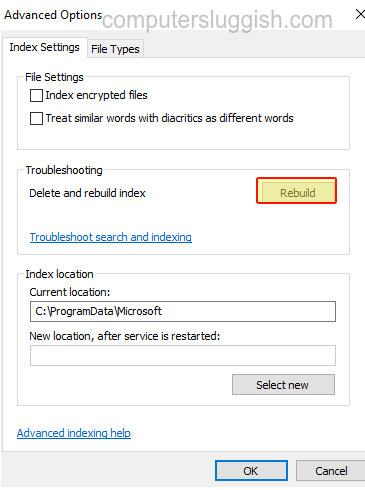365x490 pixels.
Task: Click the Troubleshooting group heading
Action: [x=64, y=170]
